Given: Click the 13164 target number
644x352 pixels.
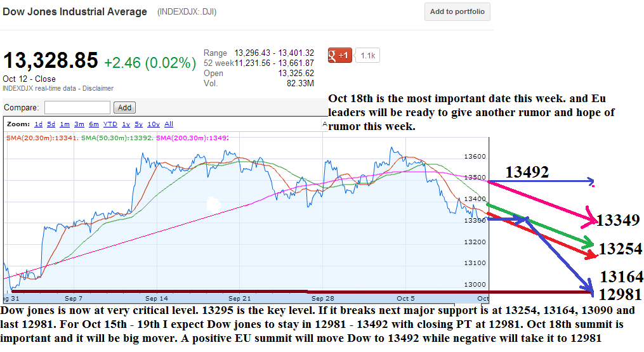Looking at the screenshot, I should click(x=621, y=277).
